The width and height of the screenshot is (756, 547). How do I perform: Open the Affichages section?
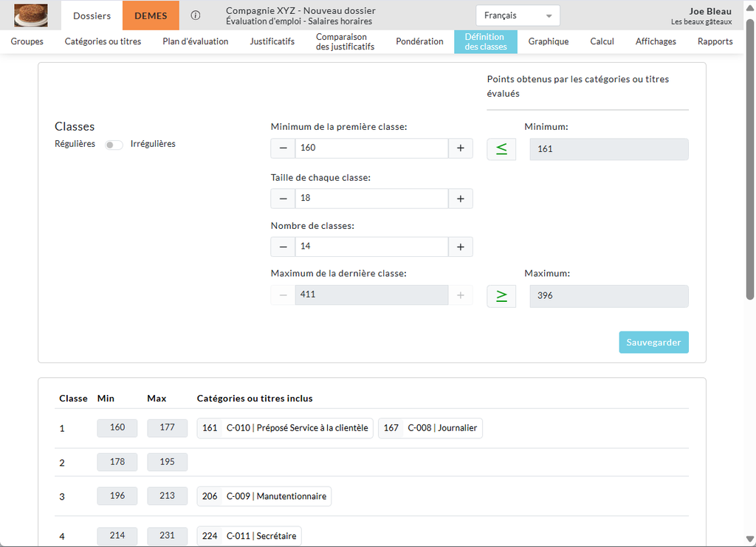(x=656, y=41)
